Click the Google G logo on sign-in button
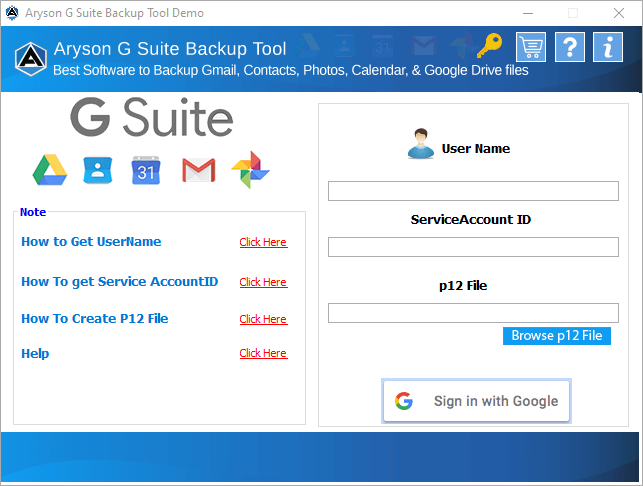Viewport: 643px width, 486px height. [404, 401]
